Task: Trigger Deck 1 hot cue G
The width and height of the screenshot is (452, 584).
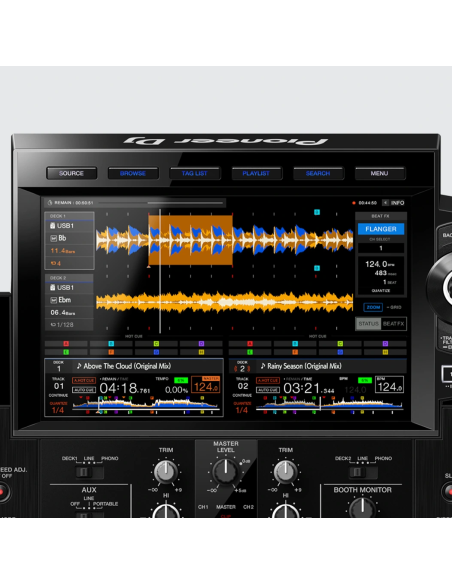Action: coord(156,352)
